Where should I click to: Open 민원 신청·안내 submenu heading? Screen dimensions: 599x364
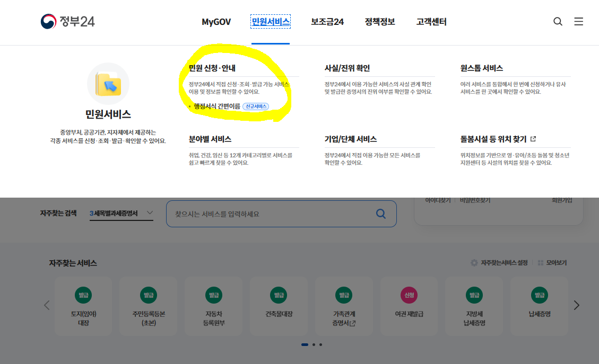[212, 68]
